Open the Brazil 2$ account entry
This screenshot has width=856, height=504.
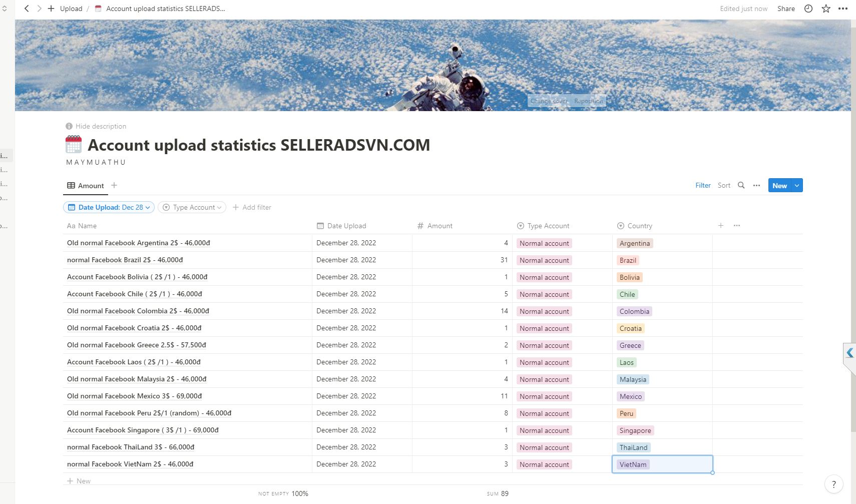point(125,260)
